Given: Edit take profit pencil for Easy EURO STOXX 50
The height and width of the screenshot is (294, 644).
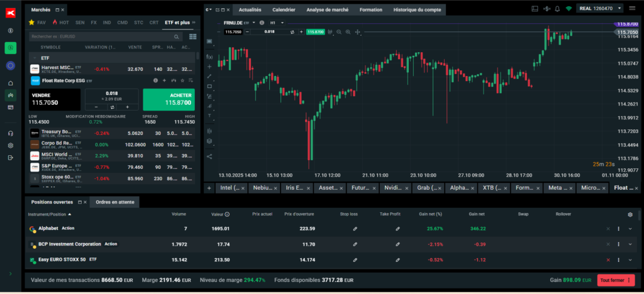Looking at the screenshot, I should pyautogui.click(x=397, y=260).
